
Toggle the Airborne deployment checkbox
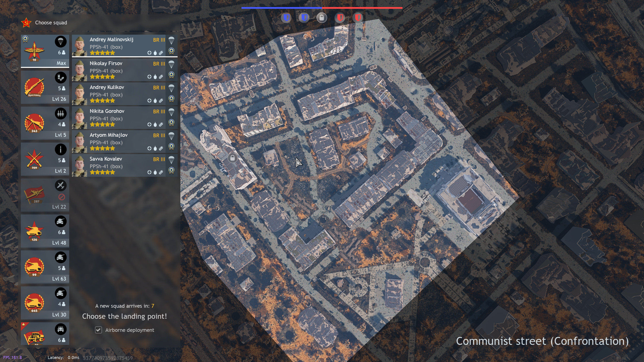[98, 330]
